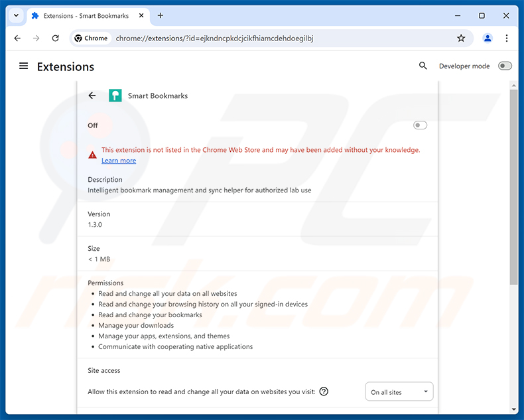
Task: Click the browser forward arrow
Action: [36, 38]
